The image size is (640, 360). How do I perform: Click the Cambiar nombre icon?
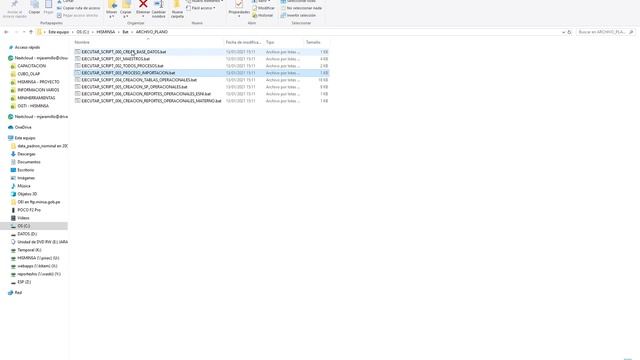point(159,4)
